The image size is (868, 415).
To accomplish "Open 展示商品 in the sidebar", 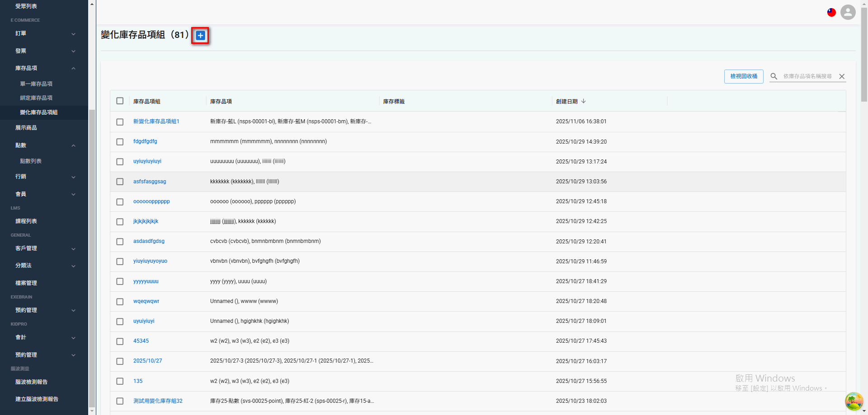I will [x=26, y=128].
